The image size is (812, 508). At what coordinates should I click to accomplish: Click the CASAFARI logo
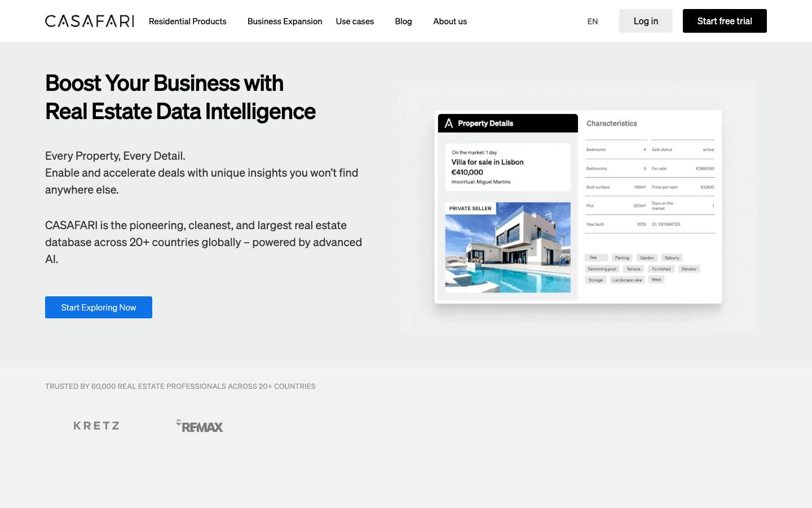(x=90, y=21)
